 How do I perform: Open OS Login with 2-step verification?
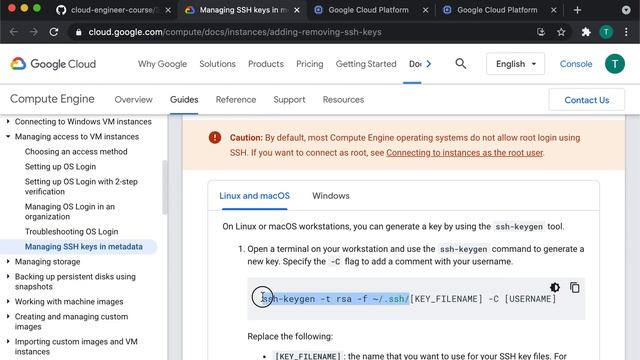(x=81, y=187)
